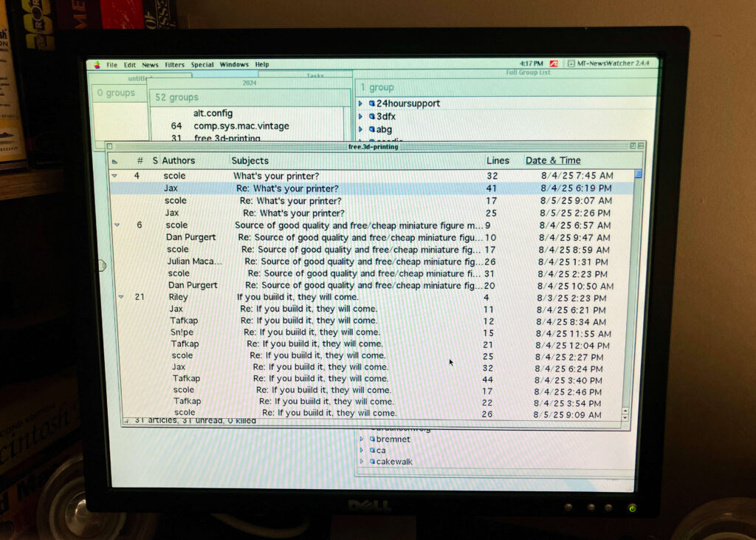Sort articles by the Lines column header
This screenshot has height=540, width=756.
pyautogui.click(x=498, y=160)
